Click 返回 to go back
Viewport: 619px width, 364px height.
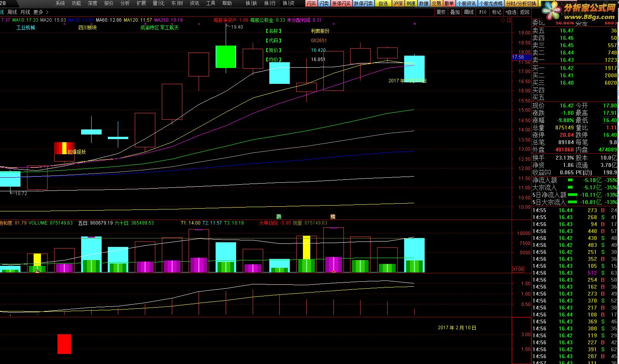click(525, 12)
